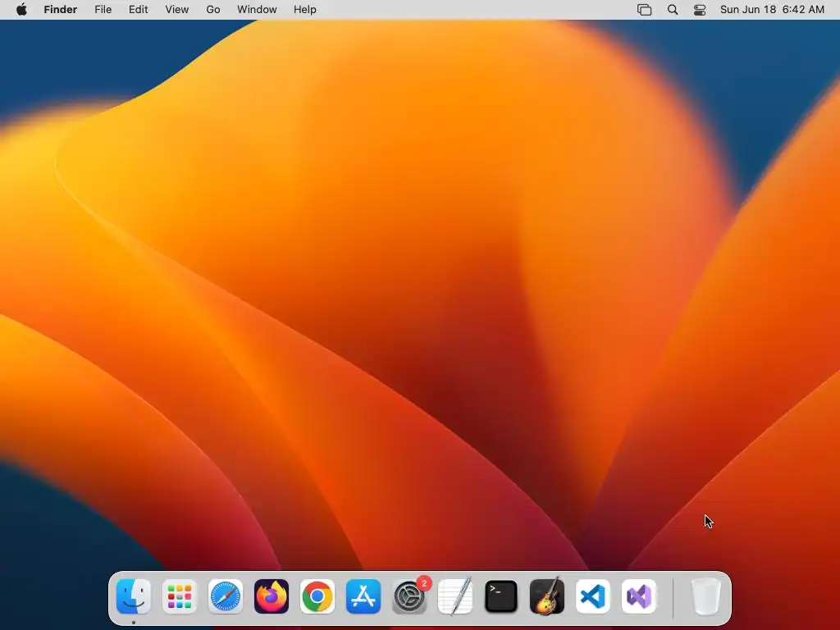Launch Firefox from the Dock
Viewport: 840px width, 630px height.
point(272,596)
